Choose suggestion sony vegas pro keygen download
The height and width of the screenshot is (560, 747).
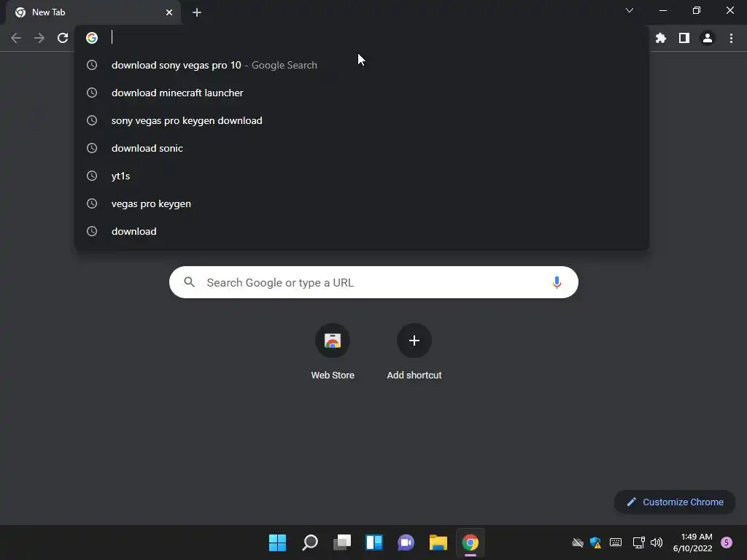pyautogui.click(x=362, y=120)
